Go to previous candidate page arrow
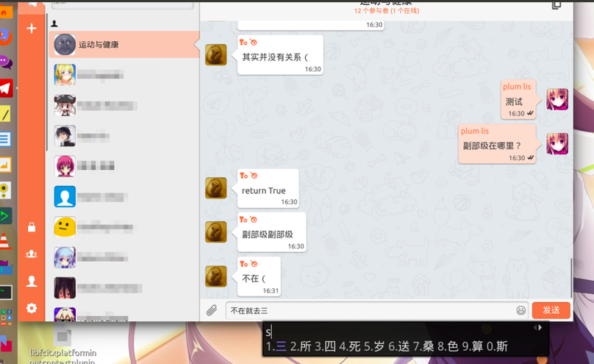 (x=535, y=327)
